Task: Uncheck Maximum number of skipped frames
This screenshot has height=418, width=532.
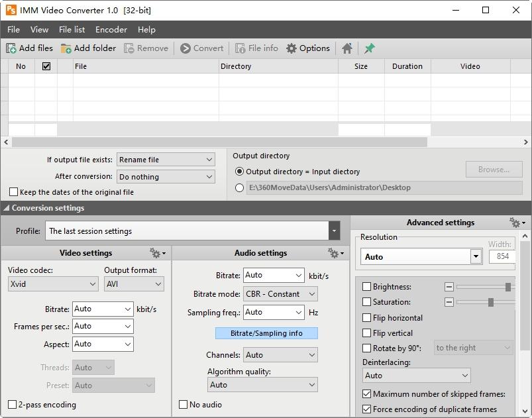Action: coord(366,394)
